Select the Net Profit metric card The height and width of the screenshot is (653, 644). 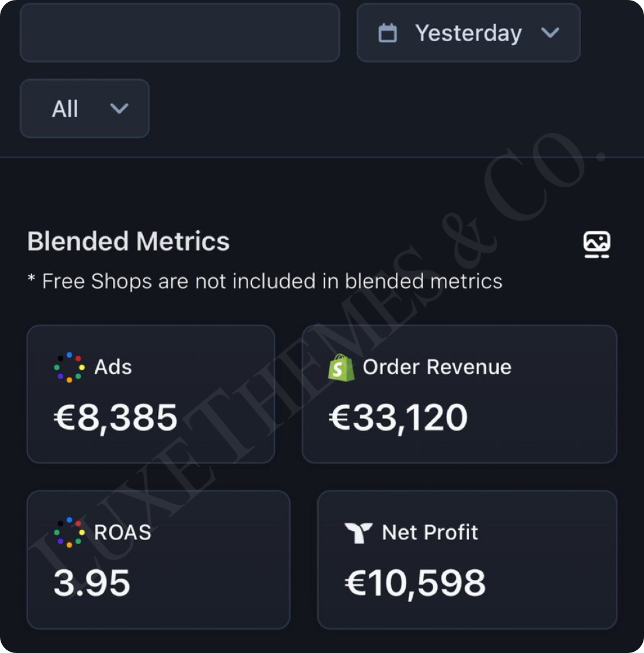click(x=467, y=560)
